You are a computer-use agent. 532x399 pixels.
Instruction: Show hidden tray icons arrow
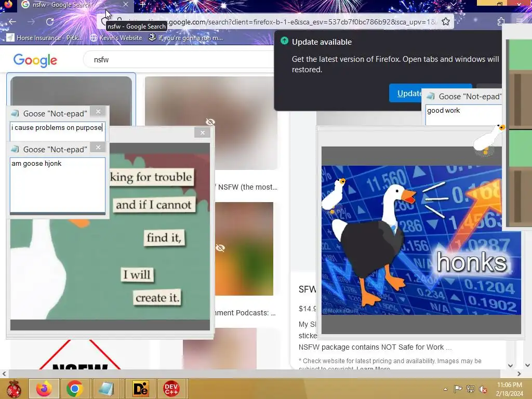click(445, 389)
